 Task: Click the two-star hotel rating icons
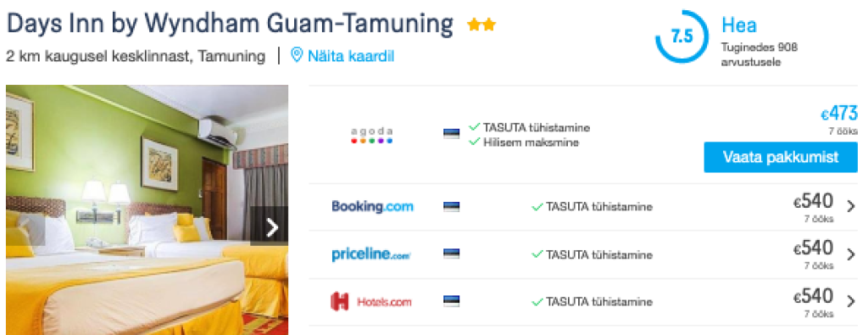(x=481, y=25)
